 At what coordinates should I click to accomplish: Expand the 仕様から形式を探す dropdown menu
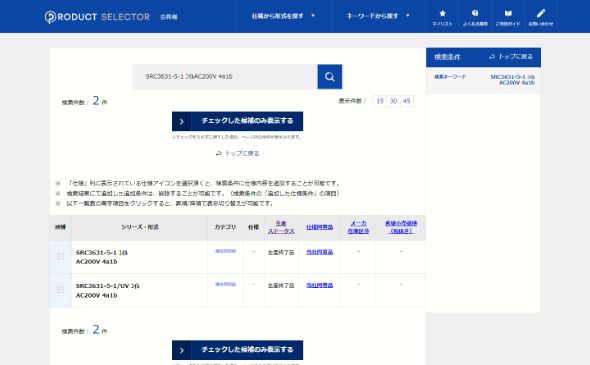pos(283,16)
